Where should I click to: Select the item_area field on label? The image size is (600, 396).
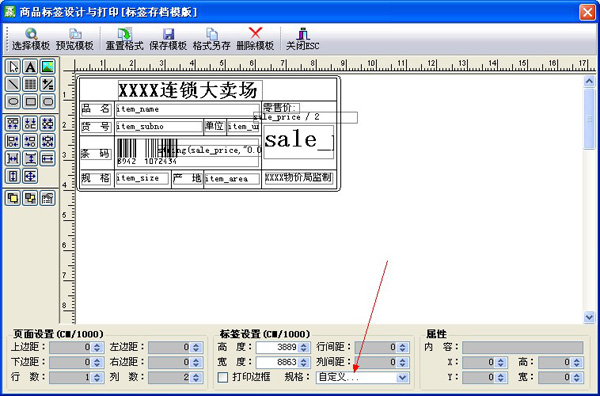(x=232, y=179)
